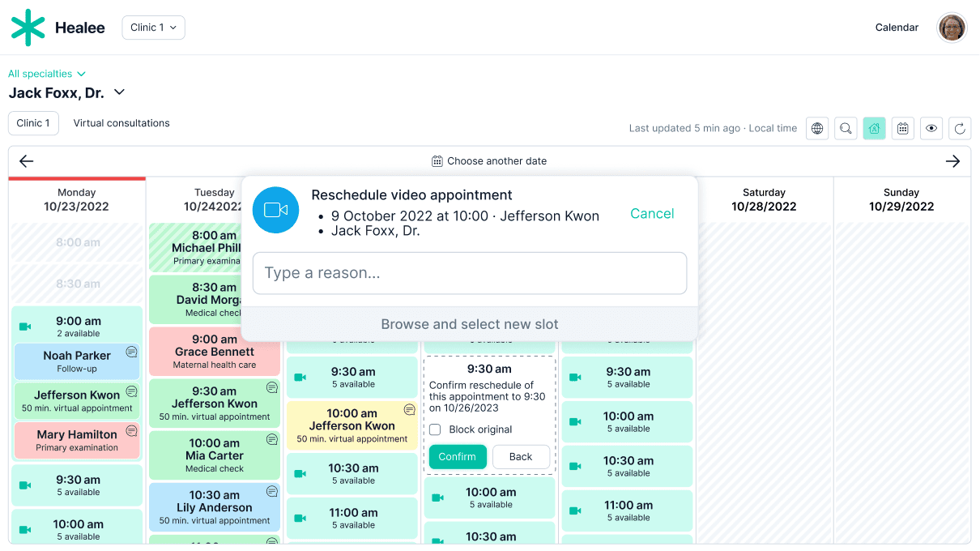Check the Block original checkbox
980x551 pixels.
click(x=435, y=429)
